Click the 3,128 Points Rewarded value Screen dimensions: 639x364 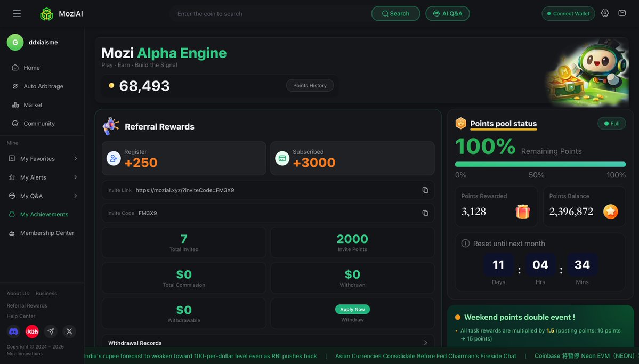click(x=474, y=212)
